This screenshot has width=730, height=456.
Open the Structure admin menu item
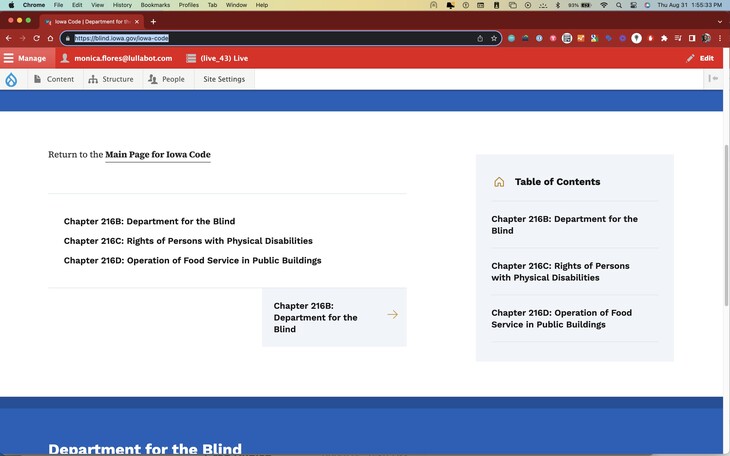(x=110, y=79)
